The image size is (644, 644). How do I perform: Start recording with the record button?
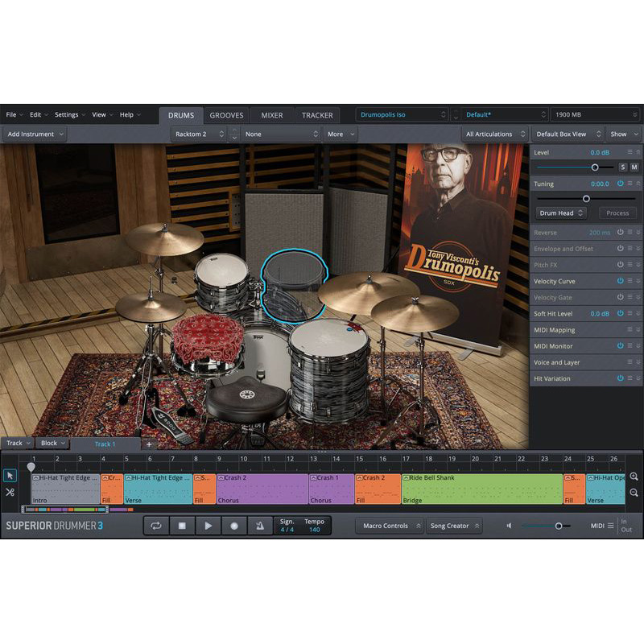click(x=234, y=526)
